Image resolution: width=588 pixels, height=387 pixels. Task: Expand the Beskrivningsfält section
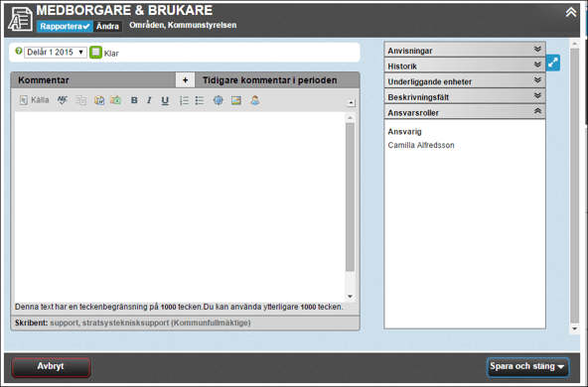pyautogui.click(x=465, y=96)
